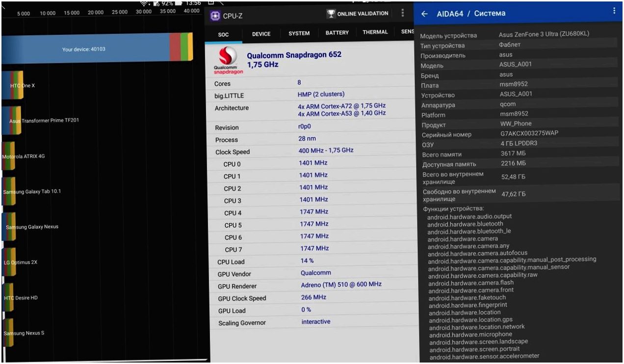This screenshot has height=364, width=624.
Task: Click the Revision 'r0p0' value
Action: pos(306,127)
